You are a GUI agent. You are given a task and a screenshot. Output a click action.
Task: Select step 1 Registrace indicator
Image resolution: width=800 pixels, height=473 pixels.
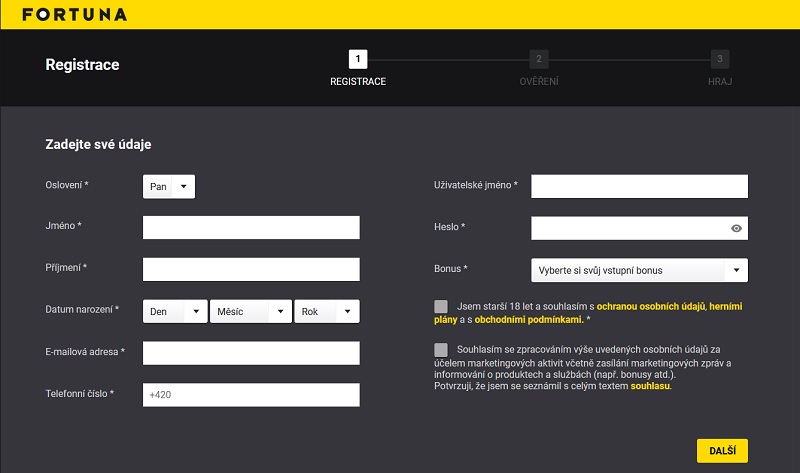357,59
